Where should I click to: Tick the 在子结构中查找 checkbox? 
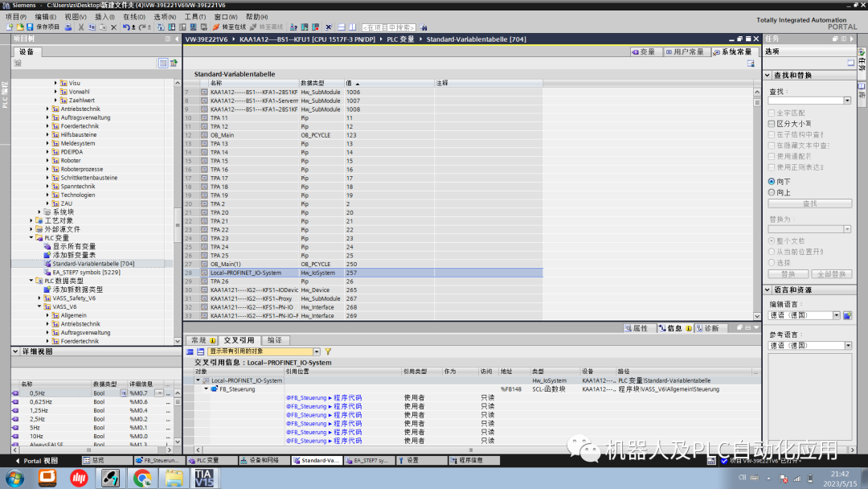point(771,134)
